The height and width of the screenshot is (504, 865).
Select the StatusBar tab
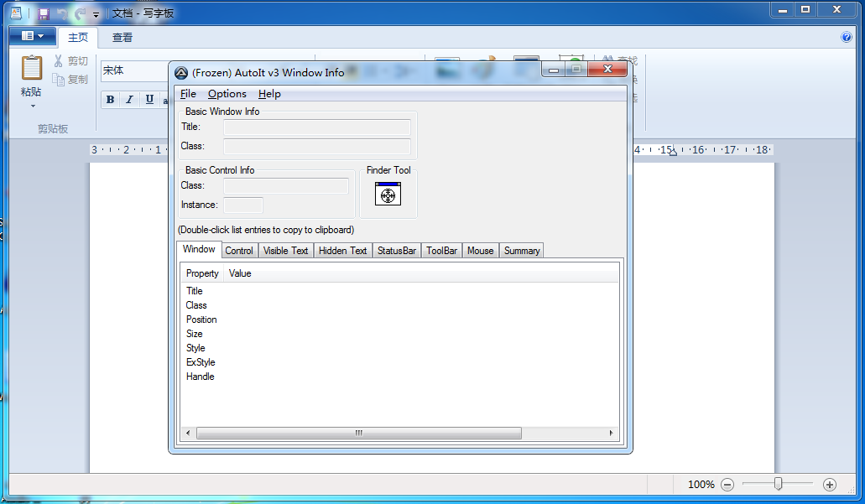pyautogui.click(x=397, y=251)
